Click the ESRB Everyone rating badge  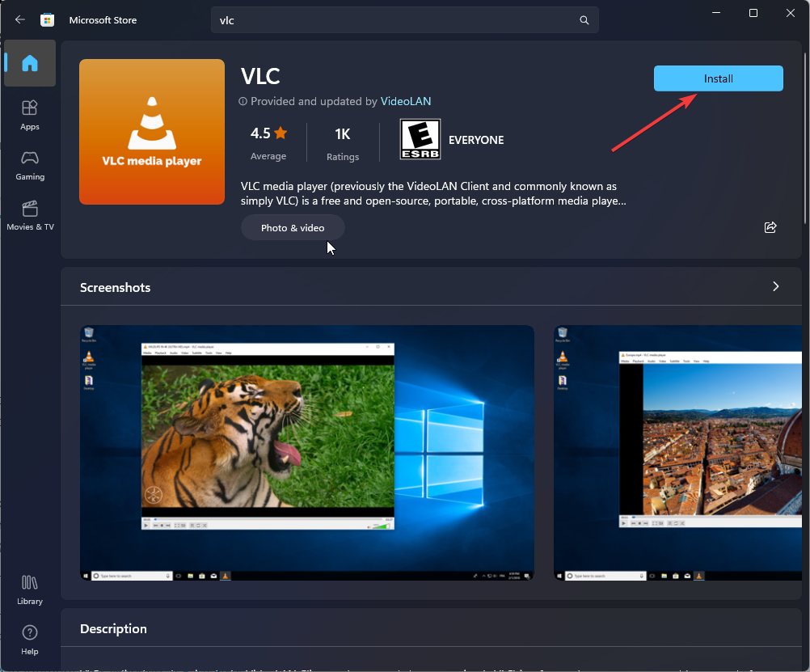click(x=419, y=138)
